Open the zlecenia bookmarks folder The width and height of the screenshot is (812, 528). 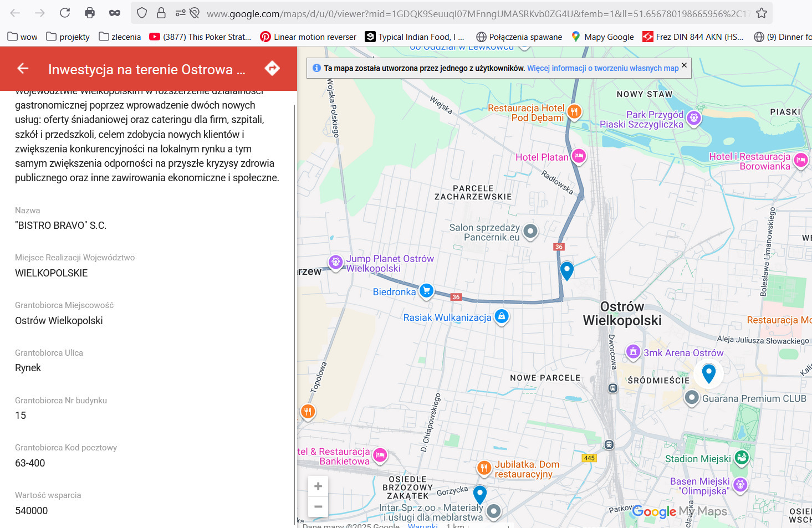click(x=120, y=37)
